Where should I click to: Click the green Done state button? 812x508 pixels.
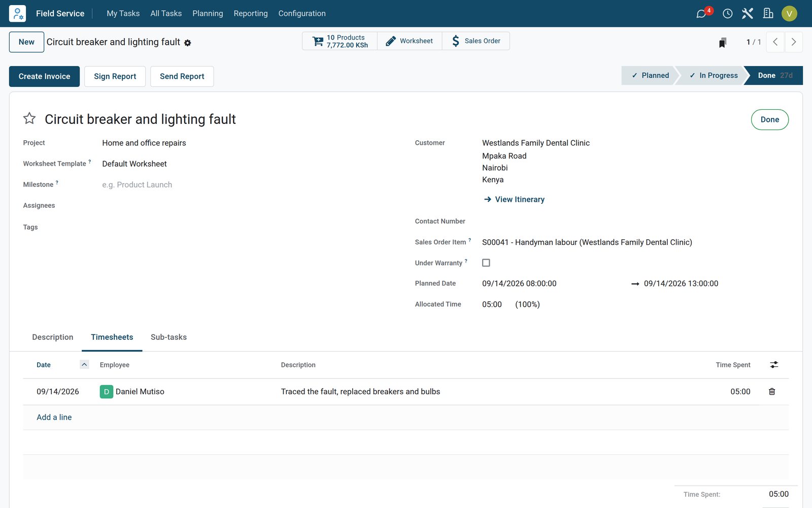[x=769, y=120]
